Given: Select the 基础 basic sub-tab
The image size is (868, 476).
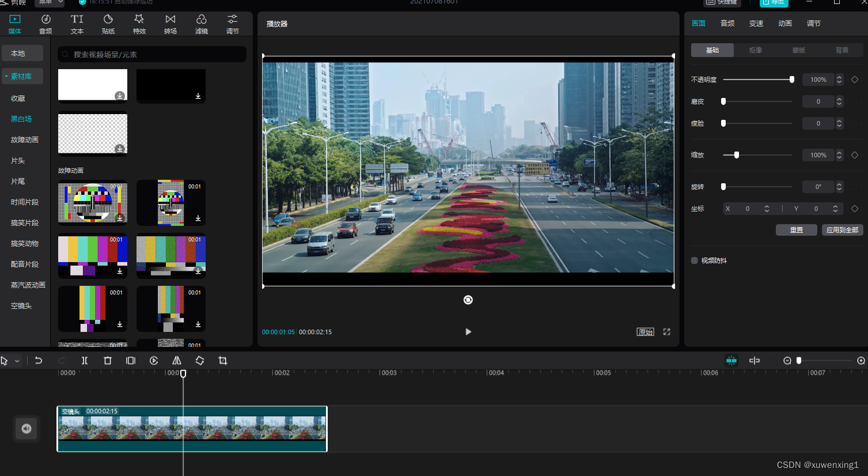Looking at the screenshot, I should (712, 50).
